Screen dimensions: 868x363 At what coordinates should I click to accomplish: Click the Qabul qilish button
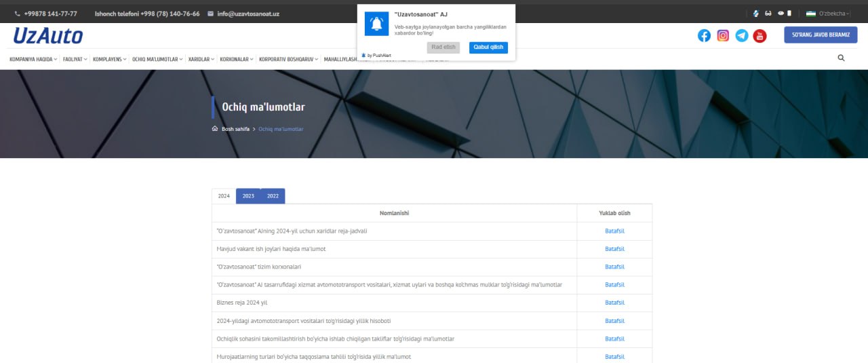click(x=488, y=47)
